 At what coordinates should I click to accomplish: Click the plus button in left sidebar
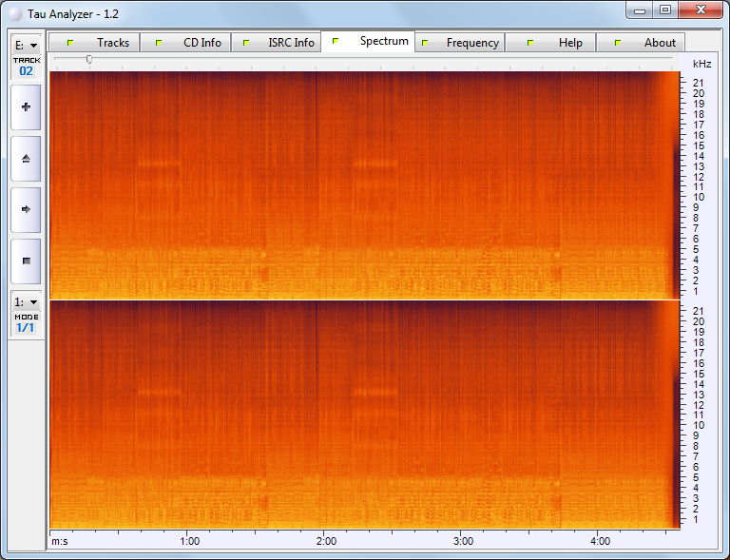click(x=26, y=107)
